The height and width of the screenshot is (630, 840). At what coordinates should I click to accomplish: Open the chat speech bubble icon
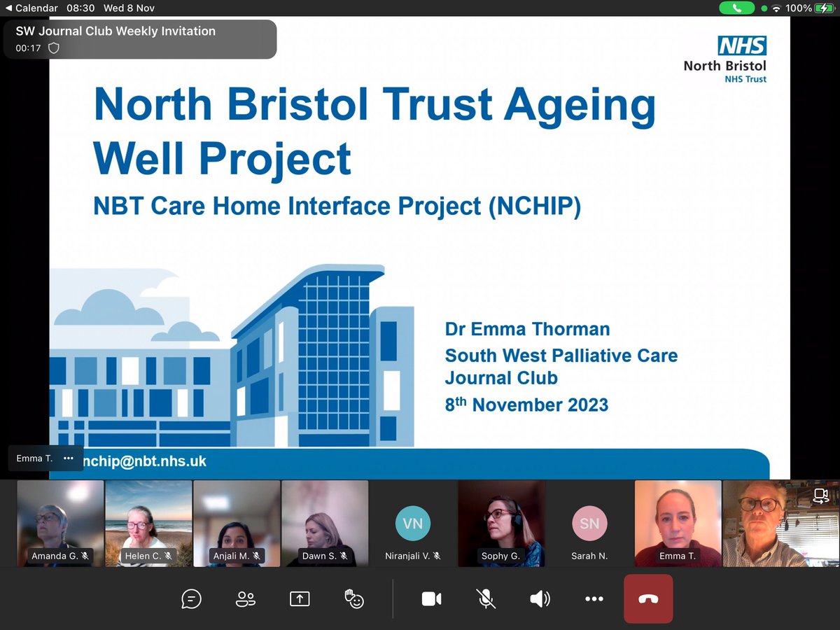point(191,599)
